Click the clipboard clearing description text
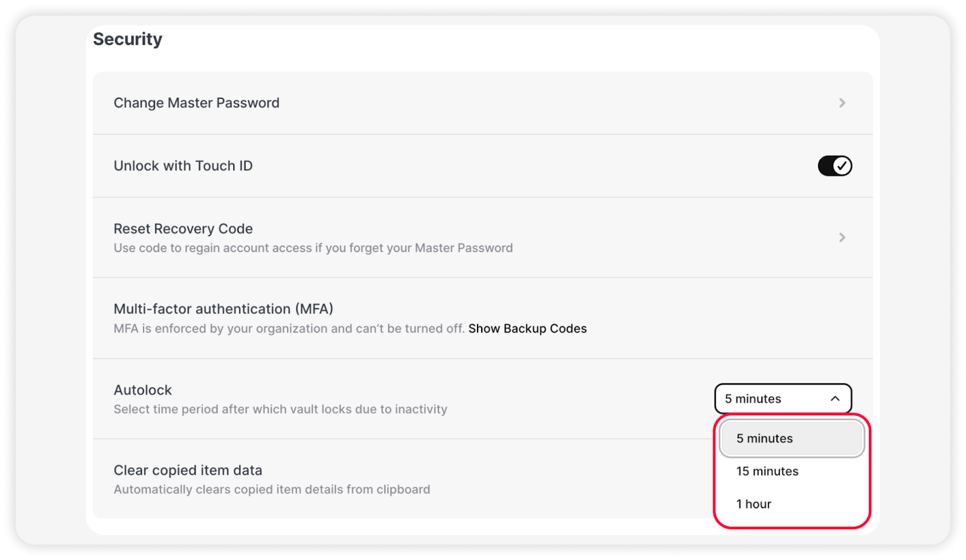The height and width of the screenshot is (560, 966). click(x=272, y=489)
